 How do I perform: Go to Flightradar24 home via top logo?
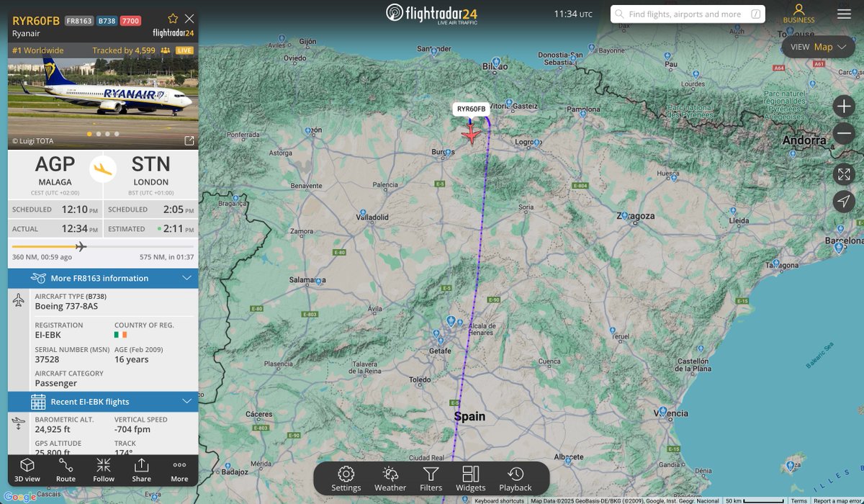(431, 14)
